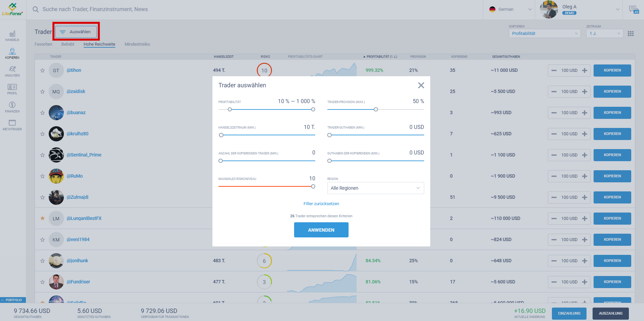This screenshot has width=644, height=321.
Task: Open the German language selector
Action: [508, 9]
